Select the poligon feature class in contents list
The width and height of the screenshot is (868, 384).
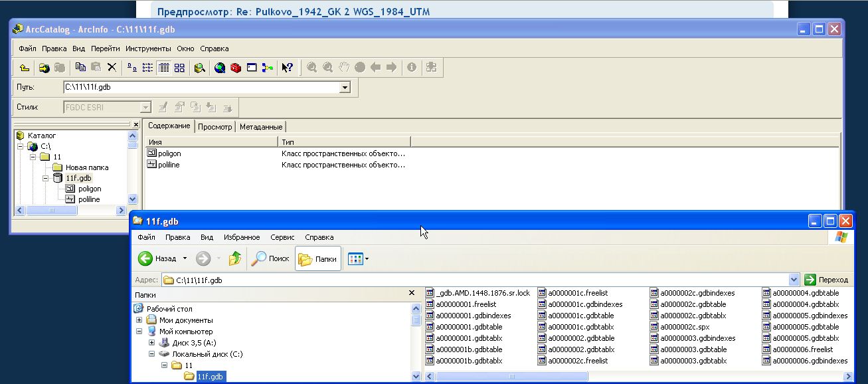(169, 153)
